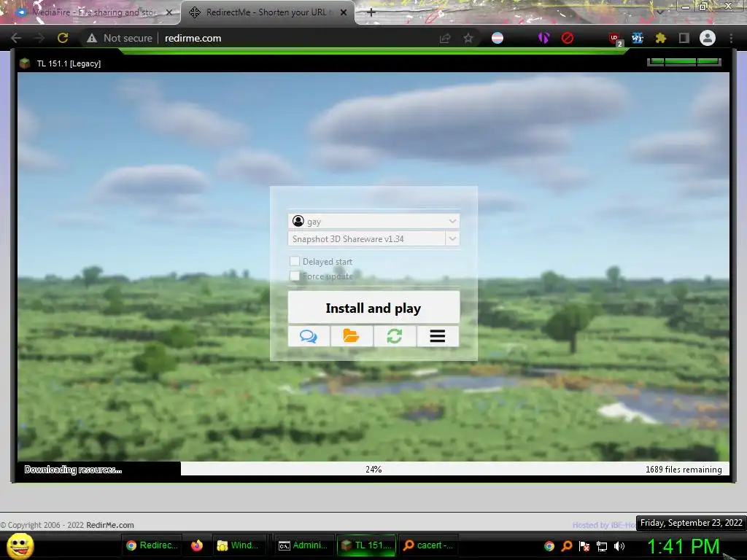Click the RedirMe.com footer link
The image size is (747, 560).
tap(110, 525)
